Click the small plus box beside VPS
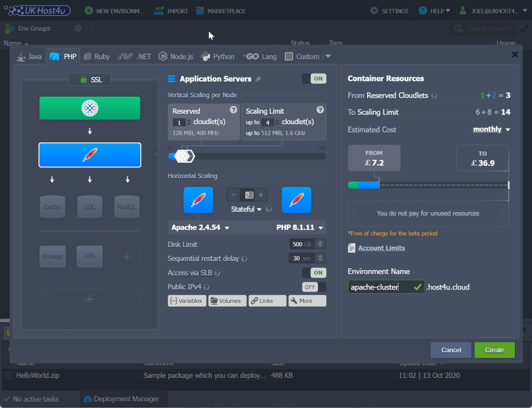 127,256
